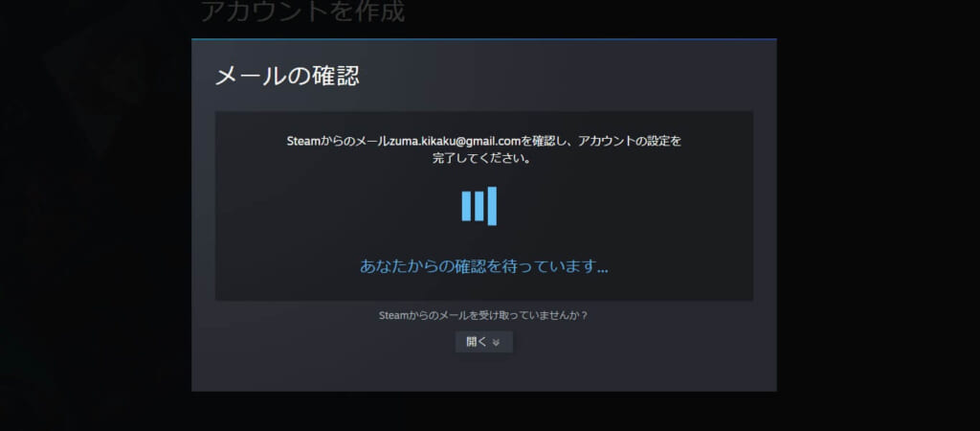Click the あなたからの確認を待っています... status text
Screen dimensions: 980x431
pos(483,267)
